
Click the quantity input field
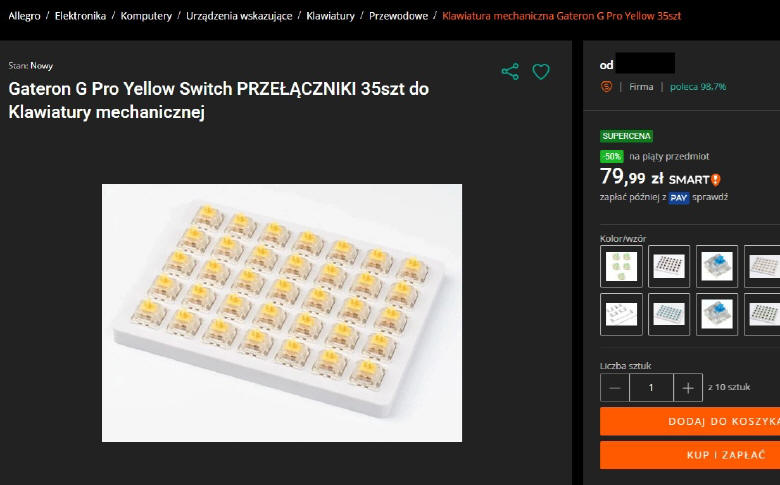(651, 388)
